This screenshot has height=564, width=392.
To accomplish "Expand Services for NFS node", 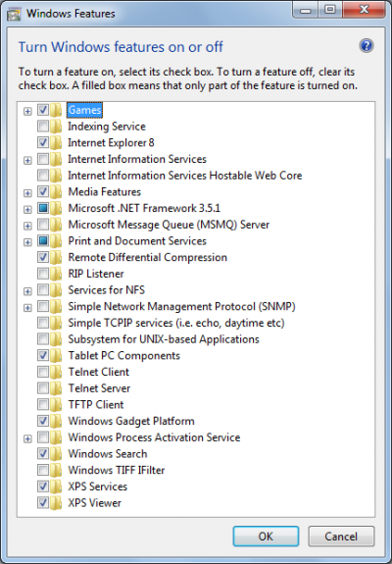I will tap(27, 291).
